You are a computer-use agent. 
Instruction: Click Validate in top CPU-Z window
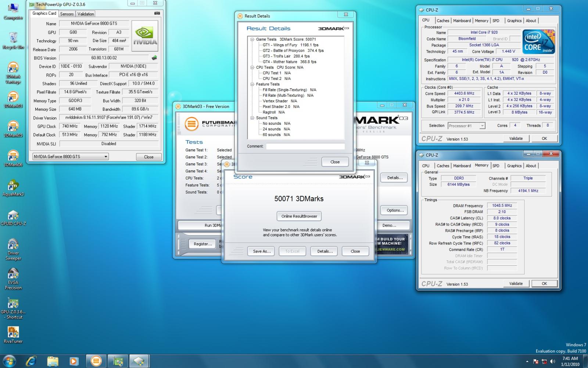point(516,138)
